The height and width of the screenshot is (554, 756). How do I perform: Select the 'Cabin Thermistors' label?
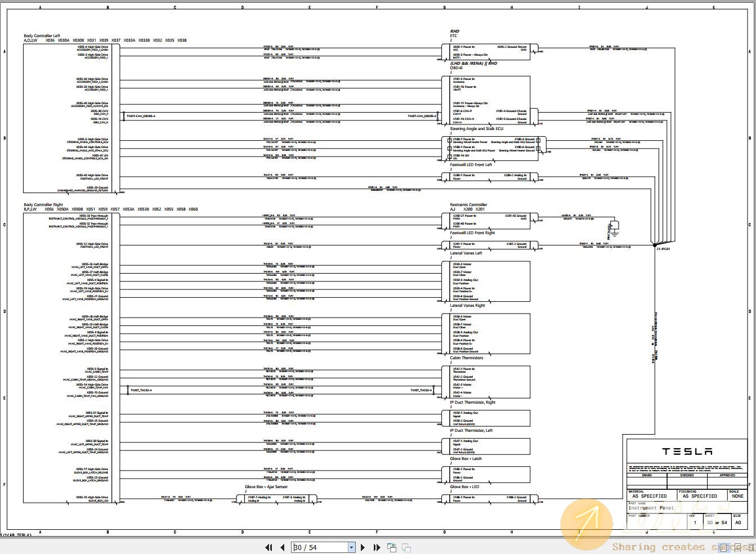point(466,358)
